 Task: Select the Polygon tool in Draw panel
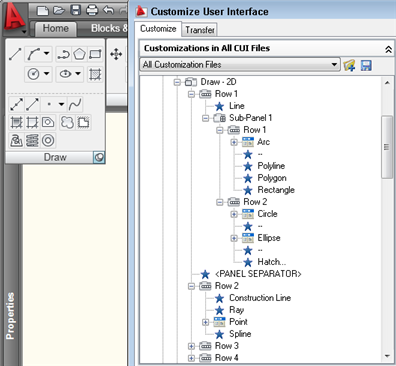(x=79, y=54)
